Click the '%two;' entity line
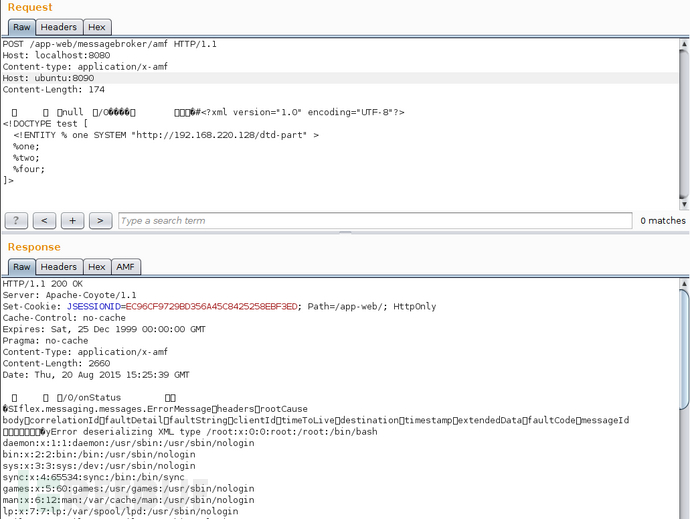 (26, 158)
